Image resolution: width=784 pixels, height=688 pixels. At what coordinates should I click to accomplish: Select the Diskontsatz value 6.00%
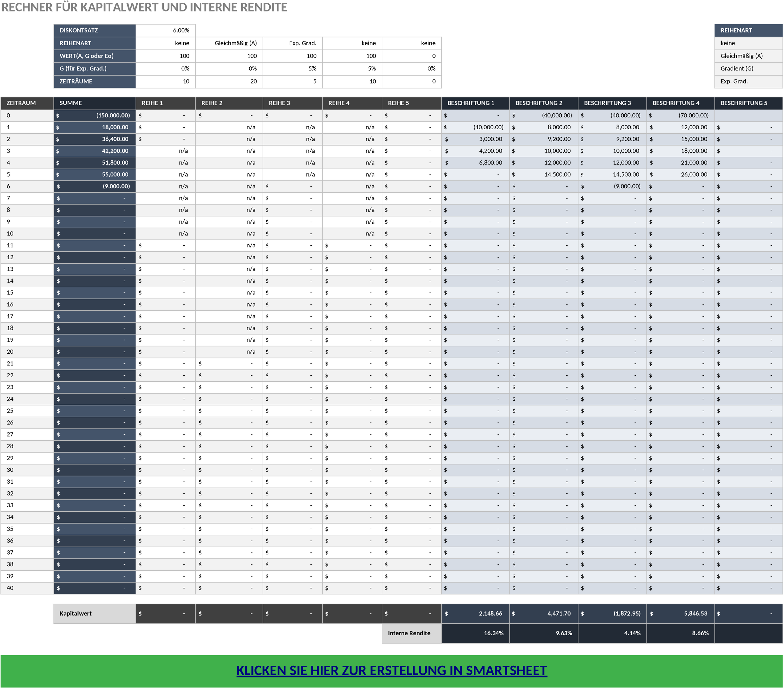166,30
